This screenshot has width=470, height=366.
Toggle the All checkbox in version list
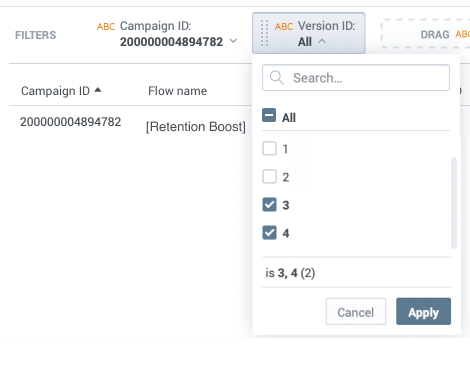tap(269, 115)
